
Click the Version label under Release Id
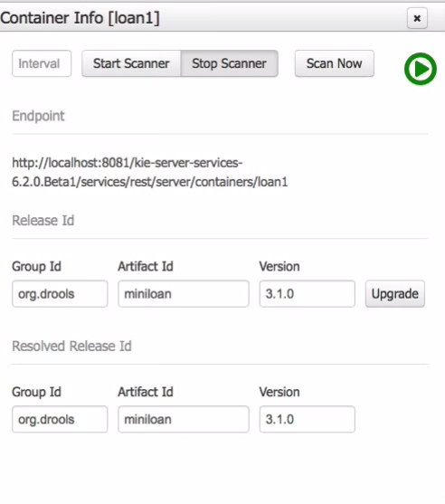(279, 266)
